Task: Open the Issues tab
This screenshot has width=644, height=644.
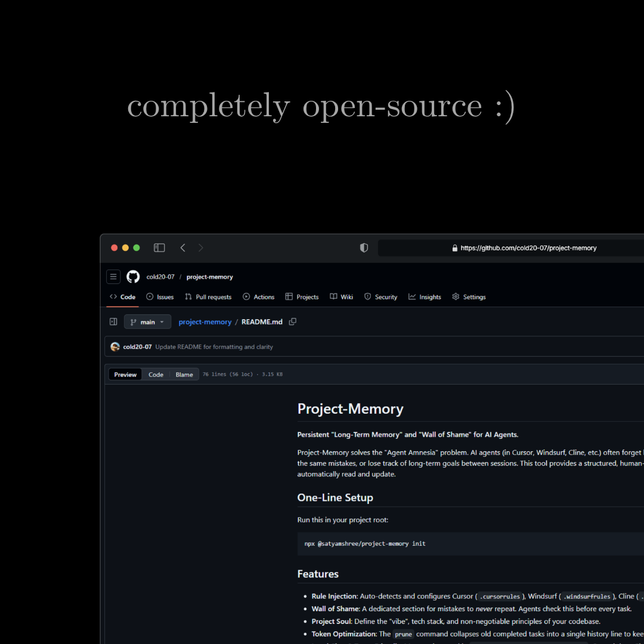Action: (160, 297)
